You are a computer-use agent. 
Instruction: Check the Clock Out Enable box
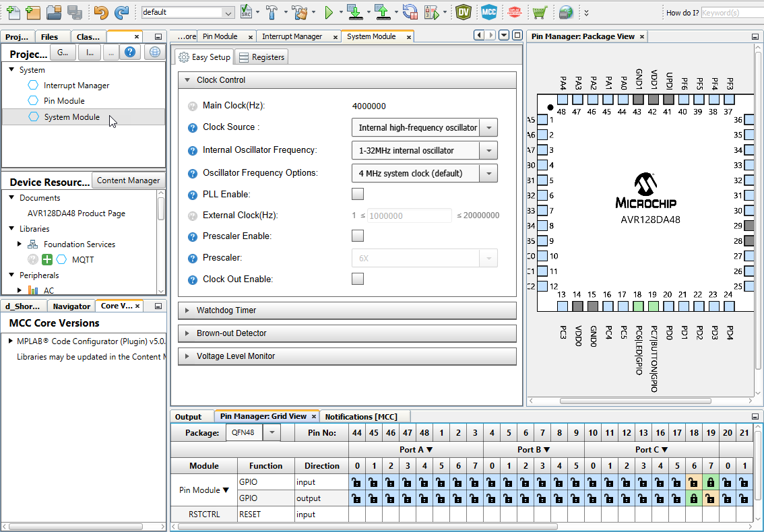coord(358,279)
